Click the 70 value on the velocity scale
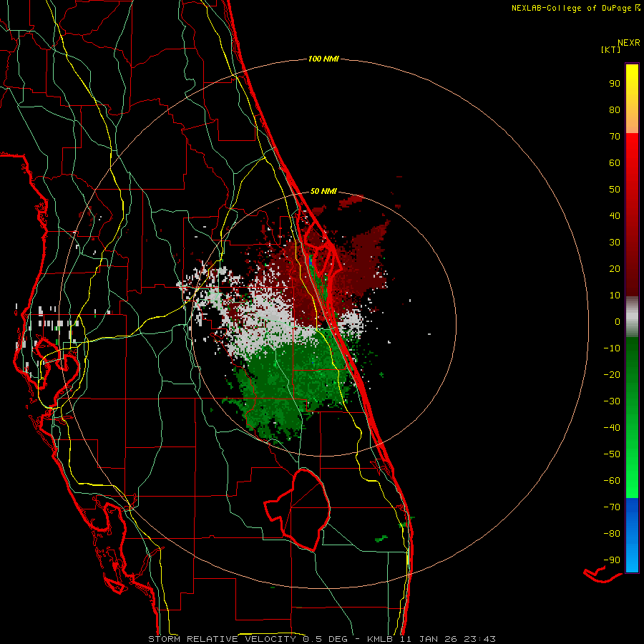Screen dimensions: 644x644 (x=615, y=137)
